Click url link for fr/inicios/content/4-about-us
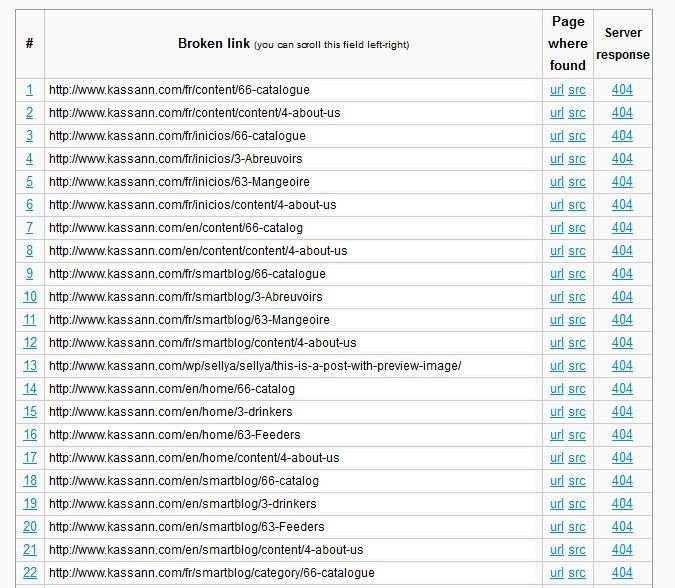This screenshot has height=588, width=675. click(557, 205)
